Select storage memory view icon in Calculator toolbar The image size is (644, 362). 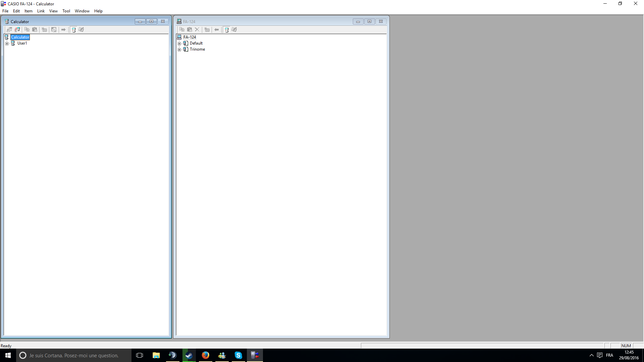(x=81, y=29)
